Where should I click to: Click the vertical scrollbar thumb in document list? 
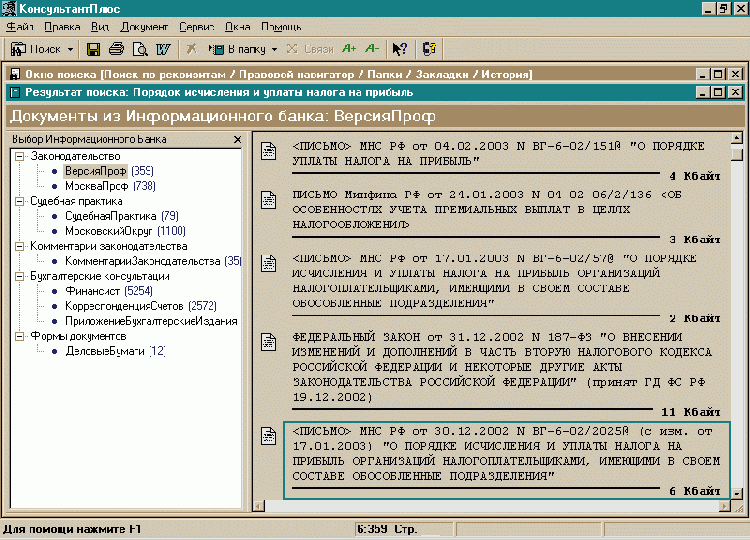(737, 155)
